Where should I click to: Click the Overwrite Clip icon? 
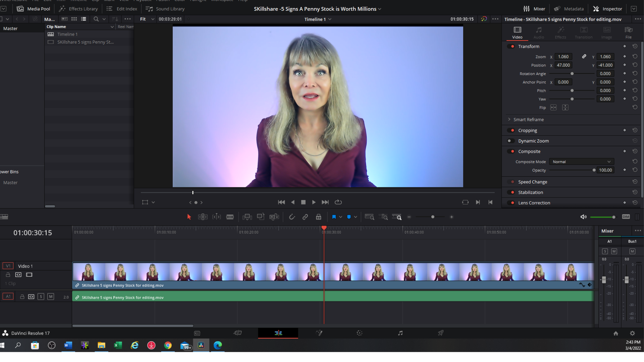click(261, 217)
